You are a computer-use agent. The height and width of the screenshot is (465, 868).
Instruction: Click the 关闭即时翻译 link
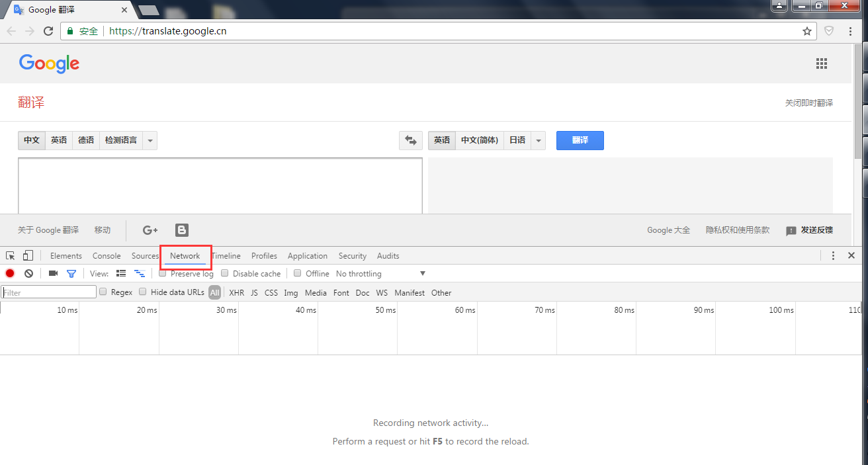[809, 103]
